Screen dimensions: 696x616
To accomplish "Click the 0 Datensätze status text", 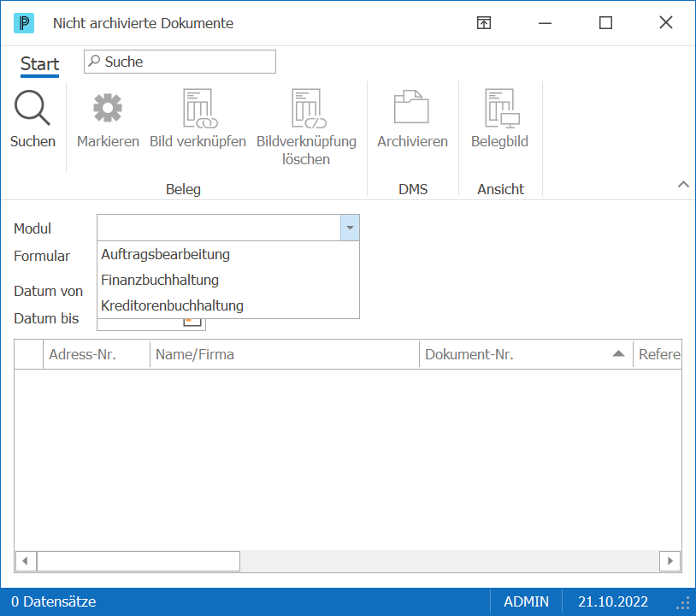I will pos(53,601).
